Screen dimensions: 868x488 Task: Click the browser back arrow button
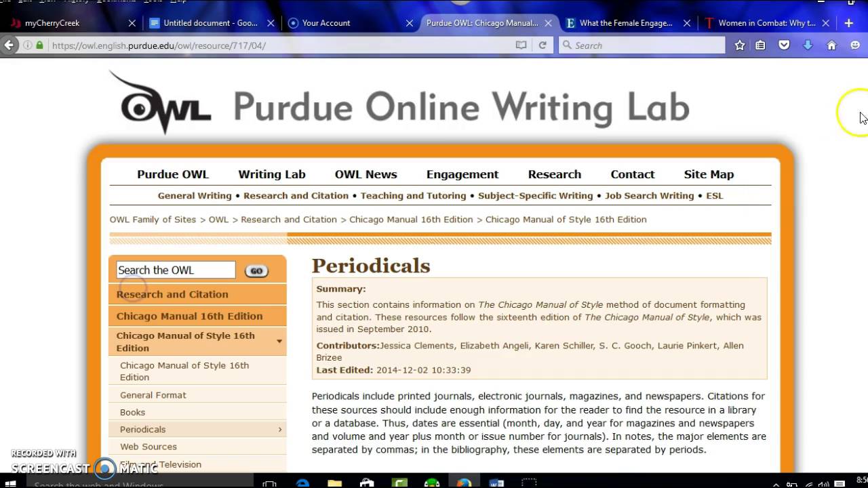click(x=9, y=45)
